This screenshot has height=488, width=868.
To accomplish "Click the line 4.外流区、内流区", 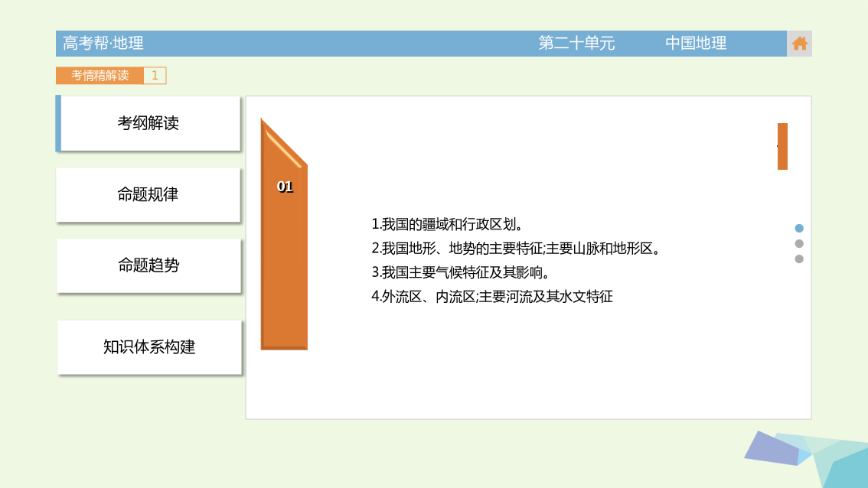I will point(423,297).
